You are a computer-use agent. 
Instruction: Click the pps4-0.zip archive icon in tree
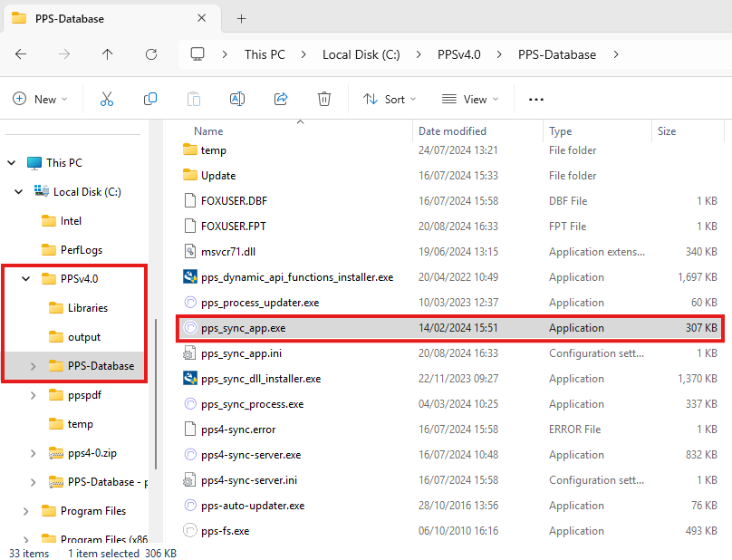coord(56,453)
